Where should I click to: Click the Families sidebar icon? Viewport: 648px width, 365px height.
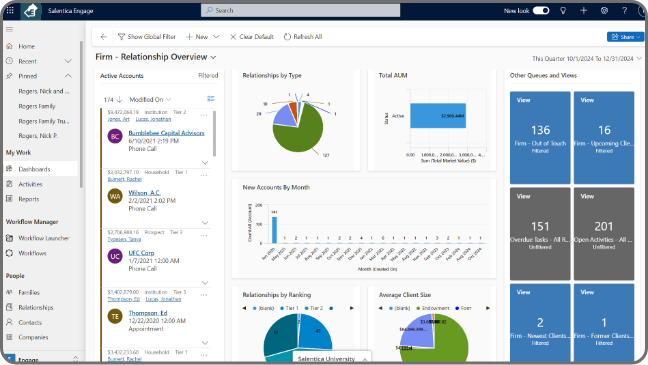pyautogui.click(x=10, y=292)
